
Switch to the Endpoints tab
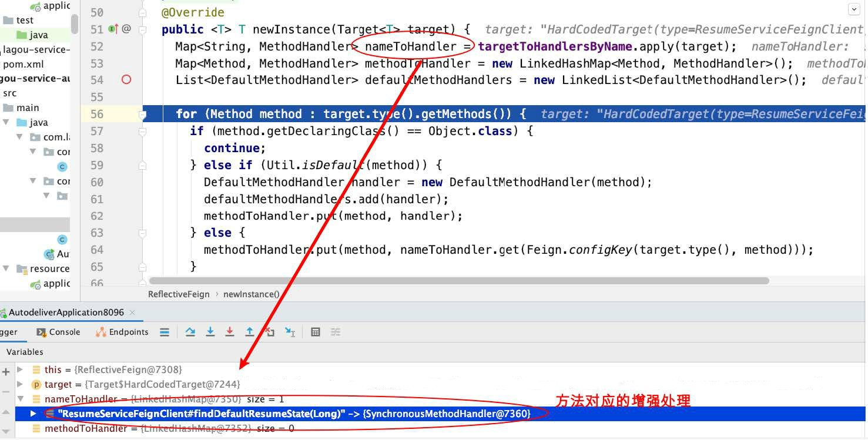pos(122,332)
